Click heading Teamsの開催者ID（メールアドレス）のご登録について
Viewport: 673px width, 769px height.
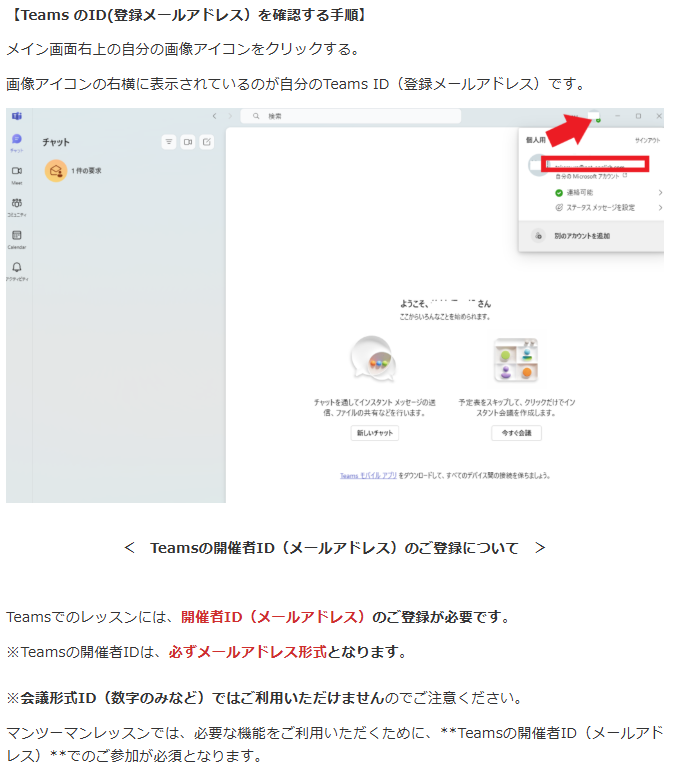click(x=335, y=548)
